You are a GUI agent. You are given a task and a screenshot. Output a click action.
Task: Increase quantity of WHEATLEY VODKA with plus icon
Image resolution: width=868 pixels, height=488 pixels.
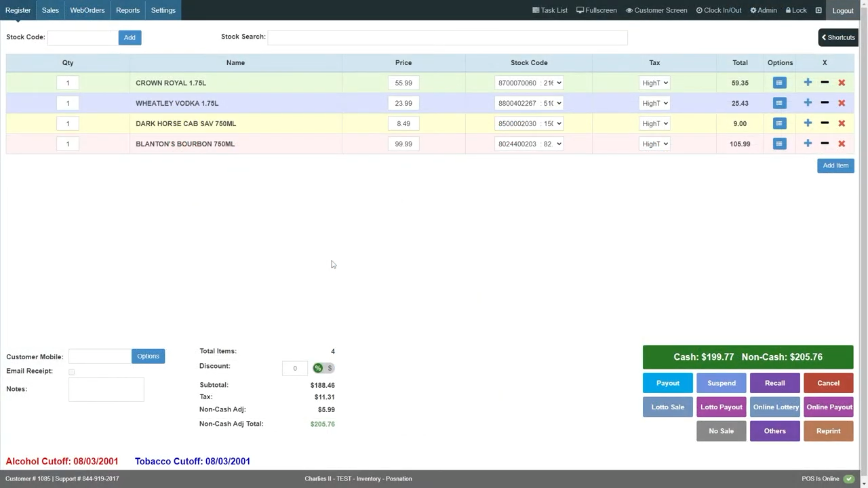point(808,103)
